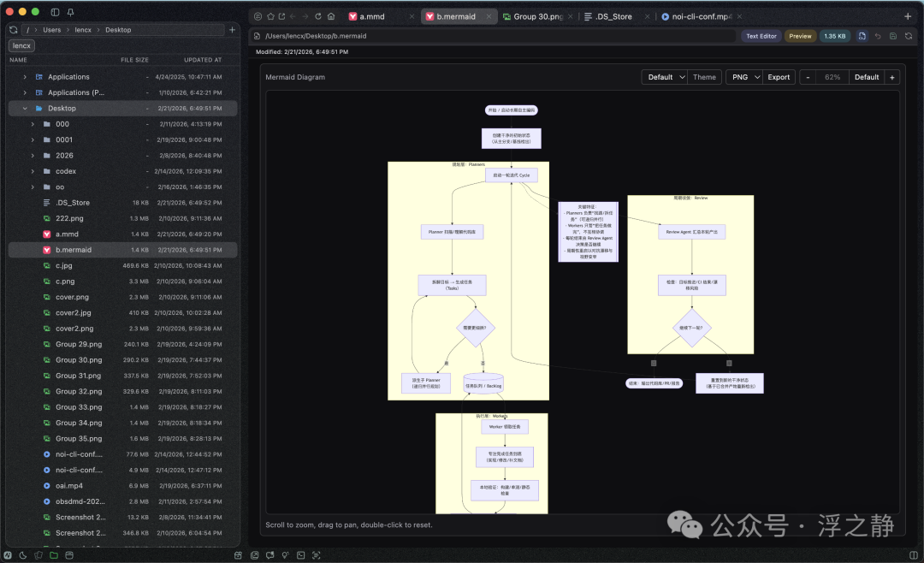
Task: Open the Default theme dropdown
Action: coord(666,77)
